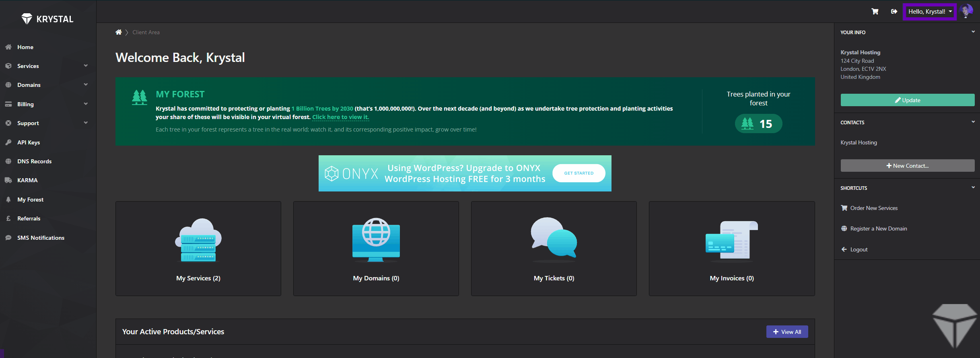Click the cloud server icon in My Services
Screen dimensions: 980x358
[x=198, y=240]
